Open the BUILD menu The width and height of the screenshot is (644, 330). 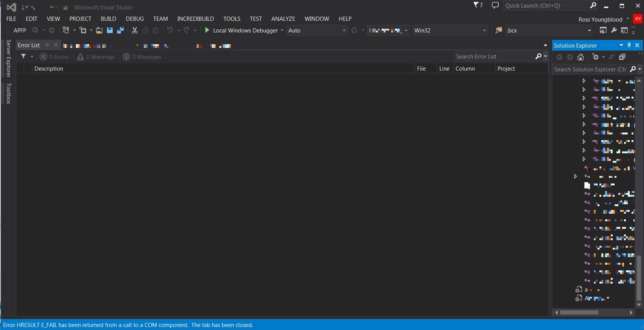[x=108, y=19]
